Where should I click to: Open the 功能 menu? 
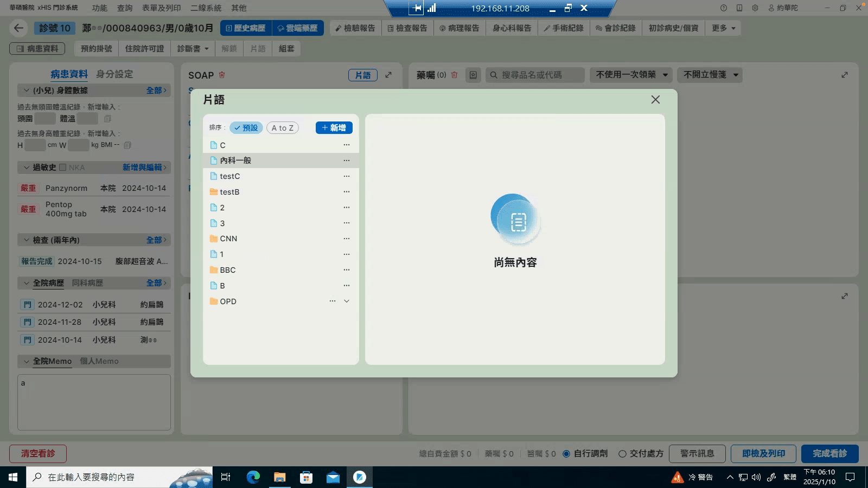(x=99, y=8)
